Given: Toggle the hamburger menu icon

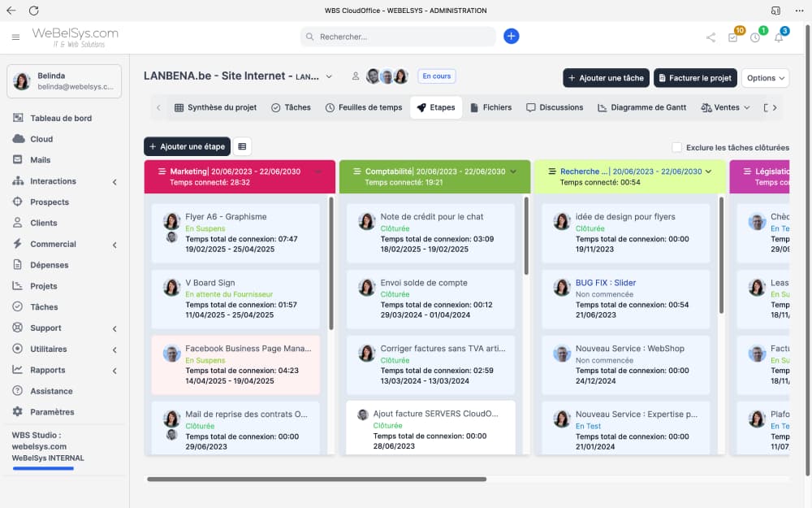Looking at the screenshot, I should (x=15, y=37).
